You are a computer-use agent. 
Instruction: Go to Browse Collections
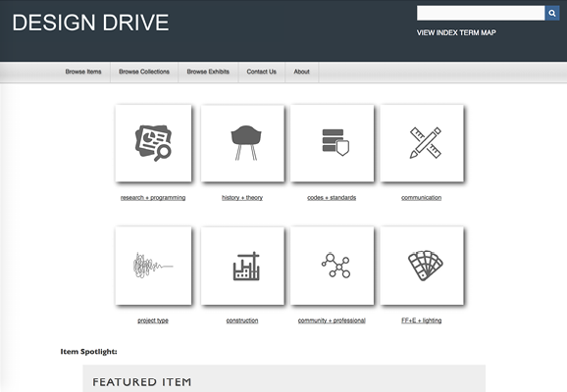coord(144,72)
